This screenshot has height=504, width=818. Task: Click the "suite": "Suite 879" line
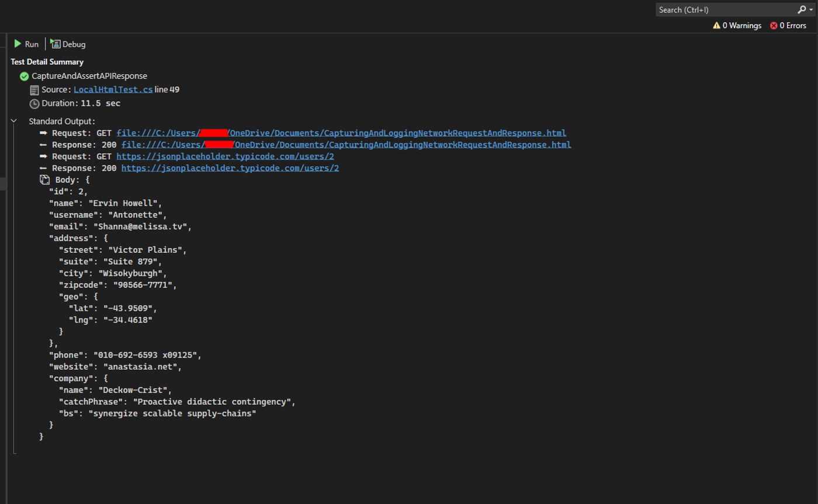[110, 262]
